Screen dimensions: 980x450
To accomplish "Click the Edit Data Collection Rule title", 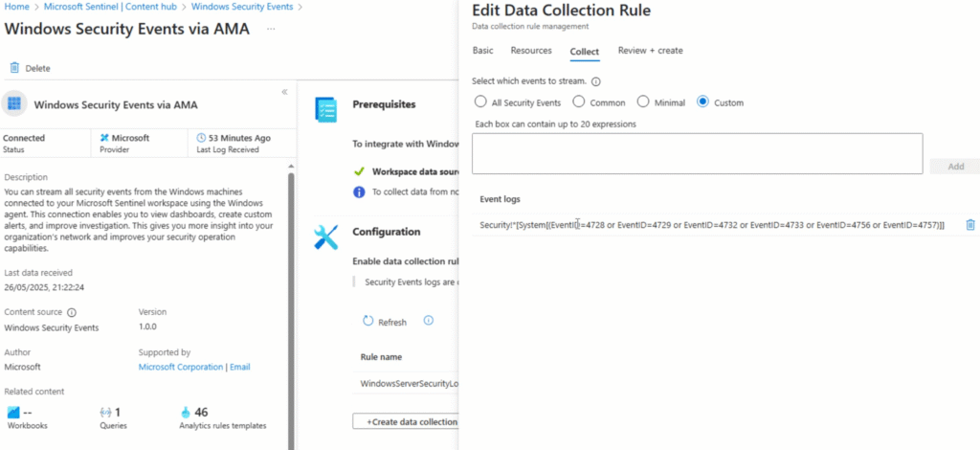I will coord(561,10).
